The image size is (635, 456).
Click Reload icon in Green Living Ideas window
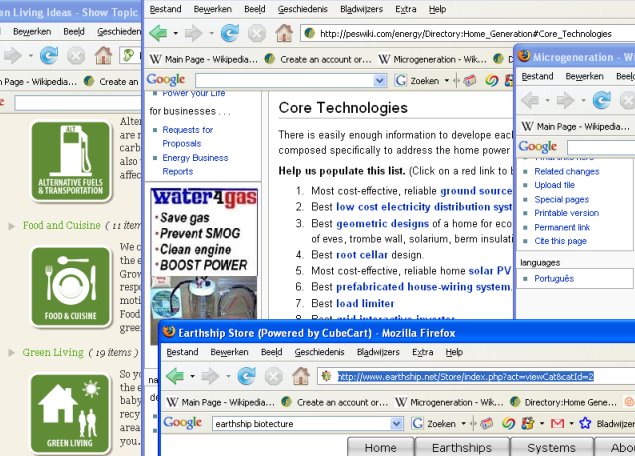(49, 55)
